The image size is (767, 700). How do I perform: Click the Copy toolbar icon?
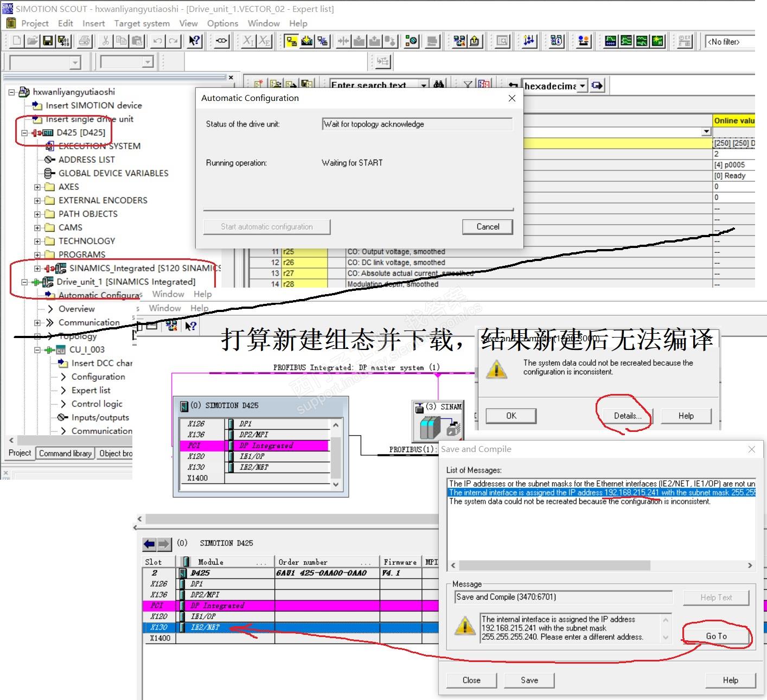(x=122, y=41)
